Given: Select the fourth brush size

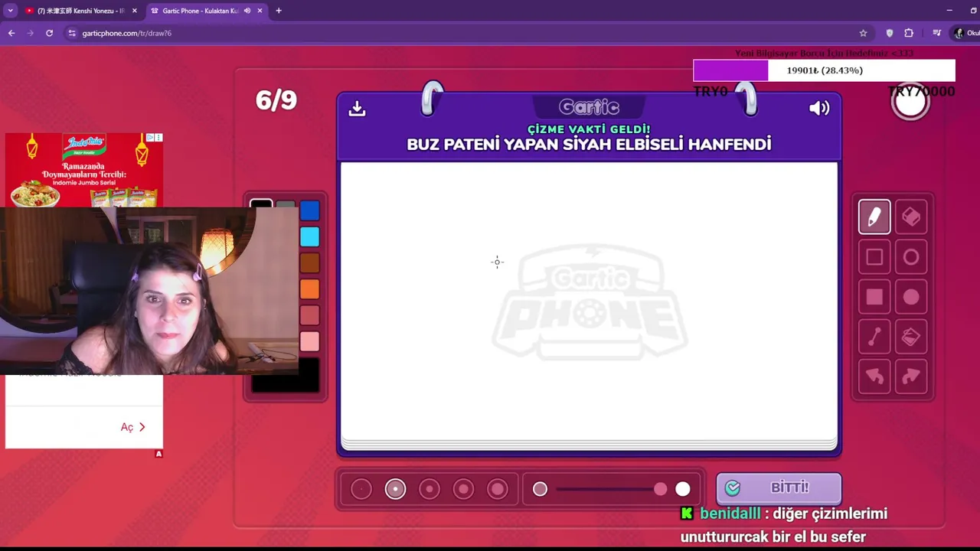Looking at the screenshot, I should 463,489.
